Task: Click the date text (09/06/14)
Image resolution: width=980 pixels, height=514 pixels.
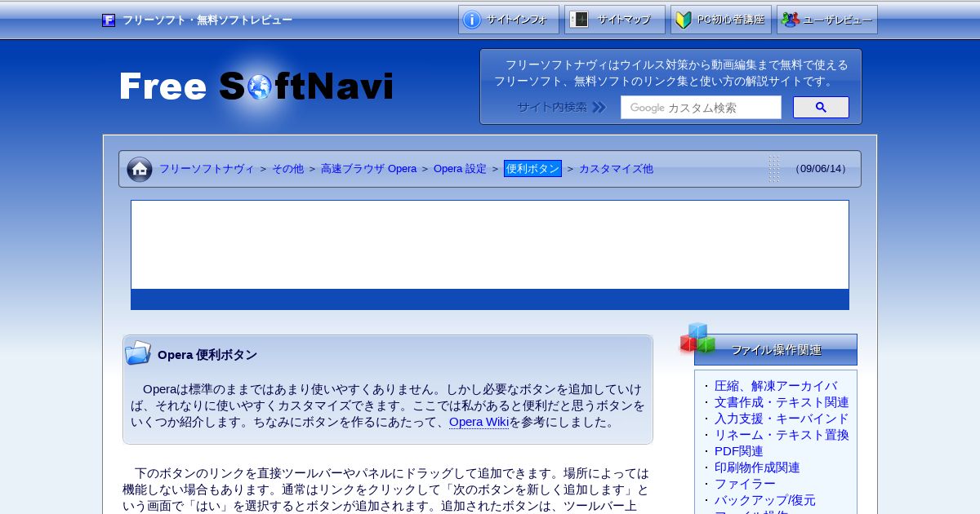Action: tap(822, 169)
